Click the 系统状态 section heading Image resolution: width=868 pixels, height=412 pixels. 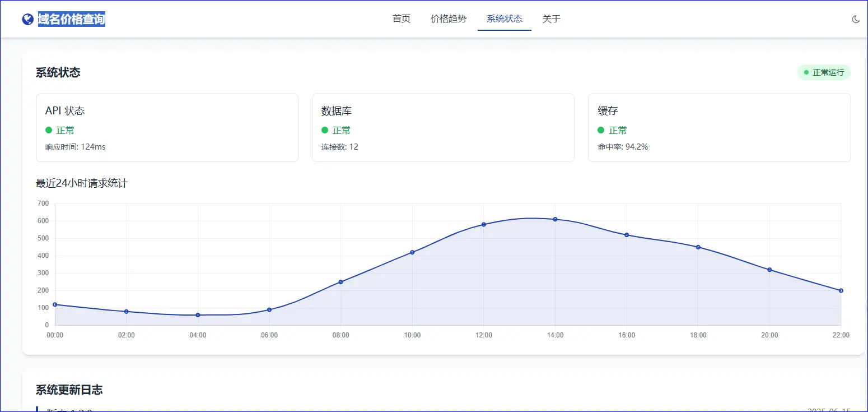coord(58,72)
